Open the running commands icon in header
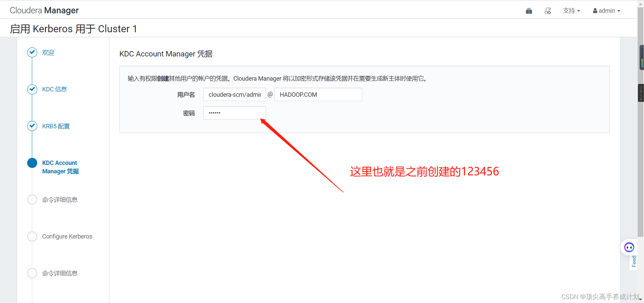This screenshot has width=644, height=303. (x=548, y=11)
